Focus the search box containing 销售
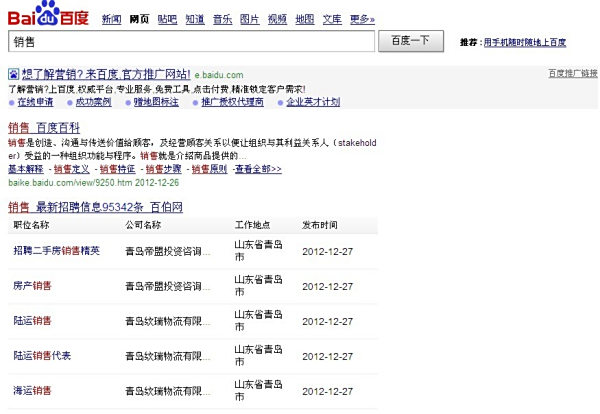The height and width of the screenshot is (414, 600). 191,41
